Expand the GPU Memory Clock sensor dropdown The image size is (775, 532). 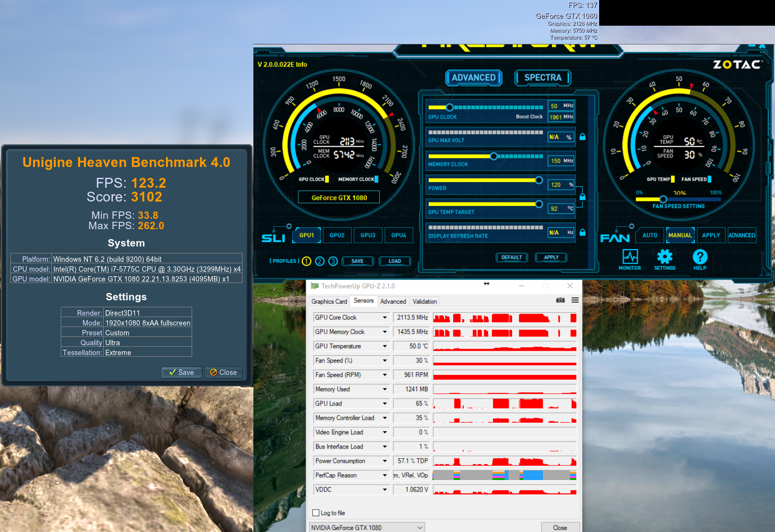pyautogui.click(x=385, y=332)
